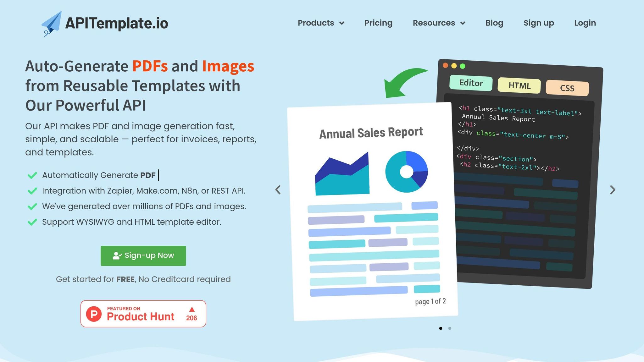Click the HTML tab in the illustration
Screen dimensions: 644x362
pyautogui.click(x=519, y=85)
